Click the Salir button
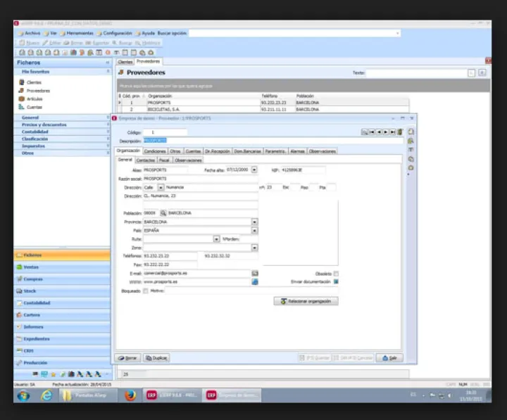 (389, 358)
